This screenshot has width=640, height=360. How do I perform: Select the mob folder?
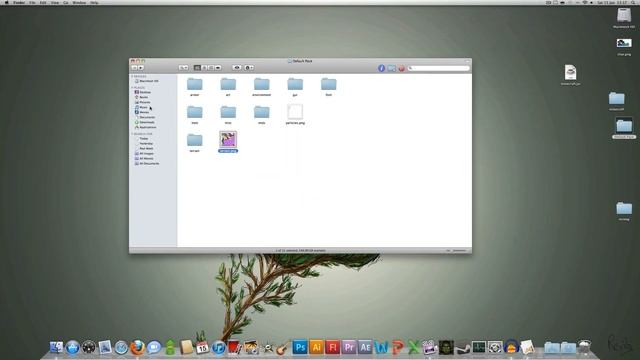coord(262,112)
